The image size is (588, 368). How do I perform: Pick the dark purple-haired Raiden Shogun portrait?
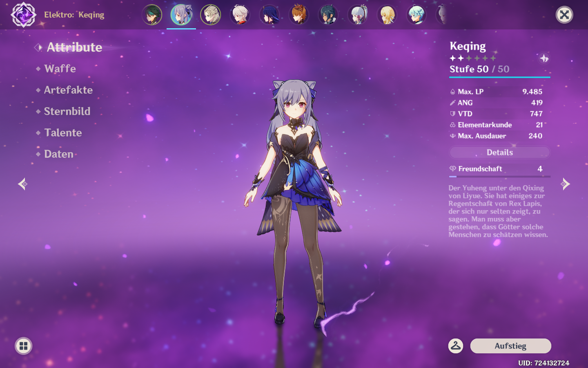pyautogui.click(x=269, y=15)
